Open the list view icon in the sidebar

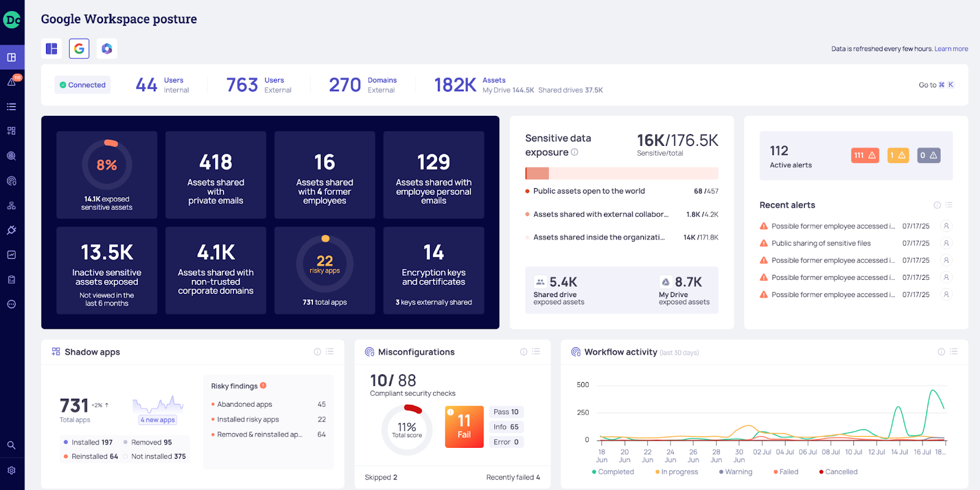[12, 107]
